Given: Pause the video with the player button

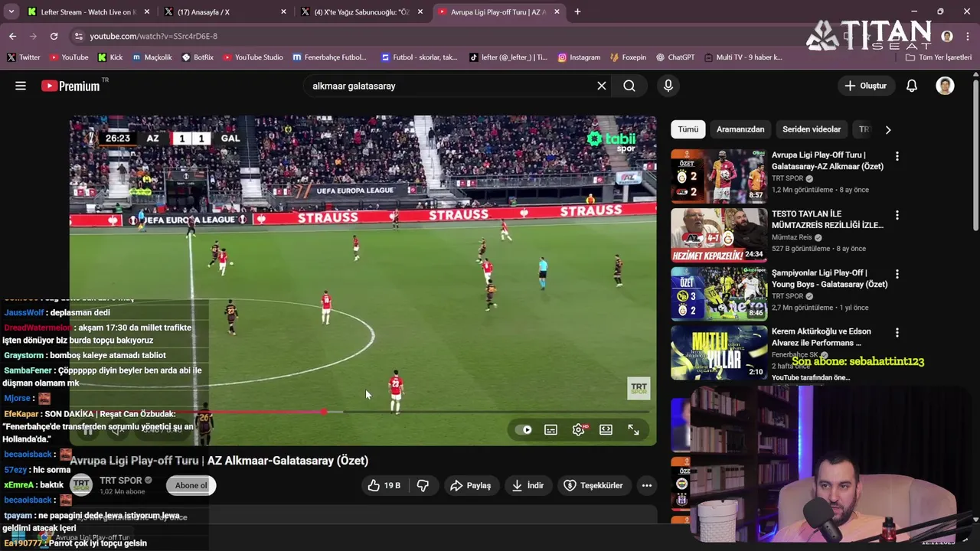Looking at the screenshot, I should coord(88,430).
